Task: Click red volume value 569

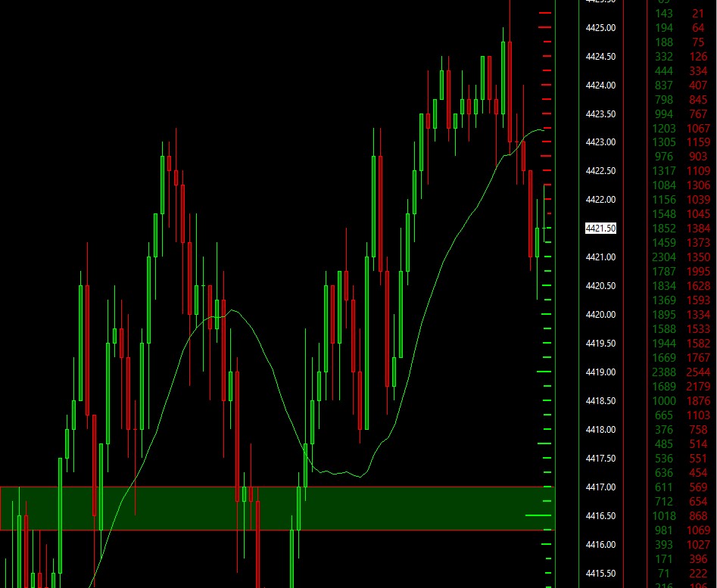Action: click(698, 487)
